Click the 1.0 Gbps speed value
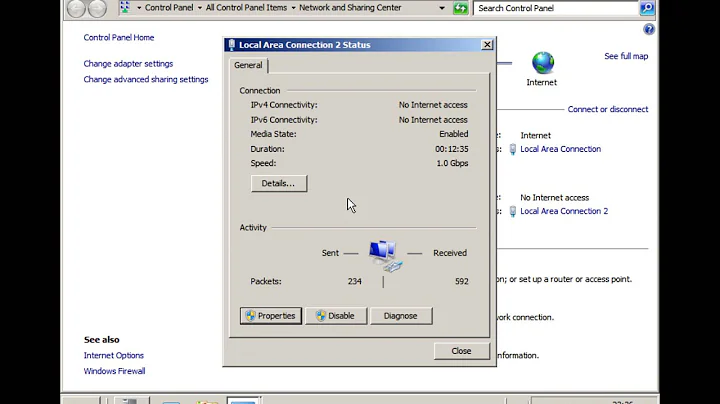 tap(452, 163)
